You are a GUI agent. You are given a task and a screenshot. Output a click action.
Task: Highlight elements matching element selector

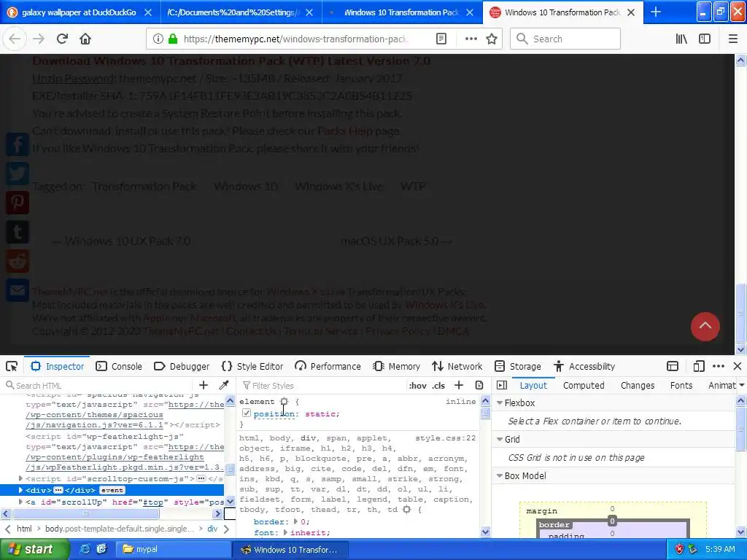[284, 402]
